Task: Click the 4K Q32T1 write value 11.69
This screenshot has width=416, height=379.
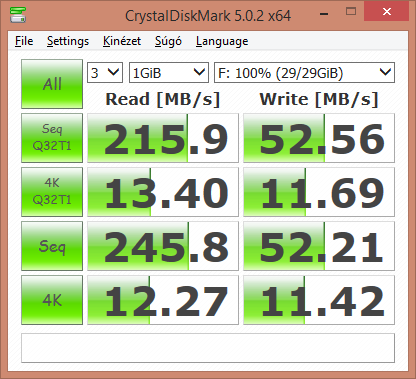Action: tap(319, 192)
